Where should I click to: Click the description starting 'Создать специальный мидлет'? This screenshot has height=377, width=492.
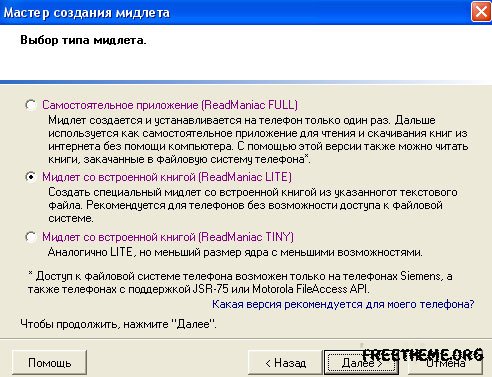[x=253, y=205]
